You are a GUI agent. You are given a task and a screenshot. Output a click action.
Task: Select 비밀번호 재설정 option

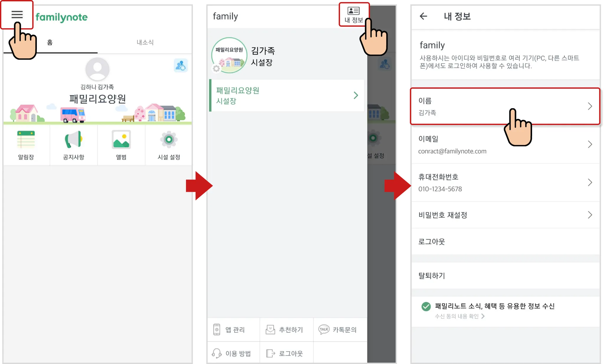coord(505,215)
